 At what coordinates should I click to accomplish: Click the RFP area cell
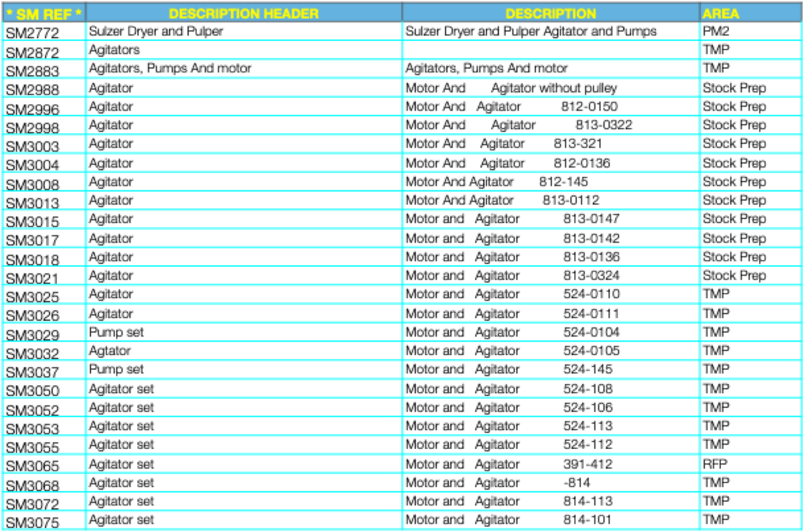pos(750,464)
